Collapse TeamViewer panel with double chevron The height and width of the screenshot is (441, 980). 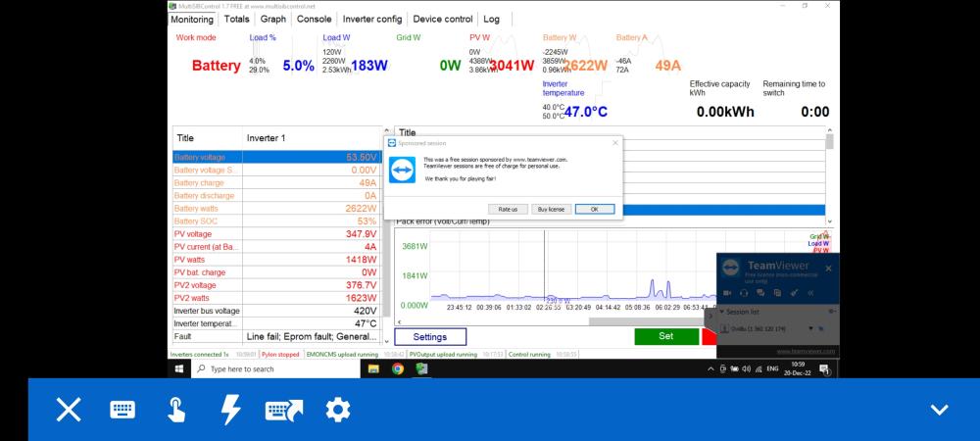pyautogui.click(x=810, y=293)
